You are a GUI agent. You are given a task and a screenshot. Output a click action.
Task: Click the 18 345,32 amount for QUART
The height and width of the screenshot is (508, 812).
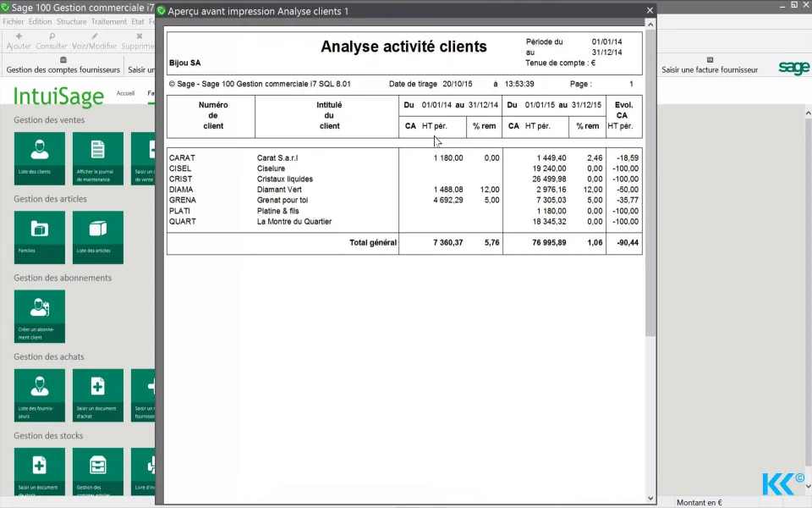click(549, 221)
